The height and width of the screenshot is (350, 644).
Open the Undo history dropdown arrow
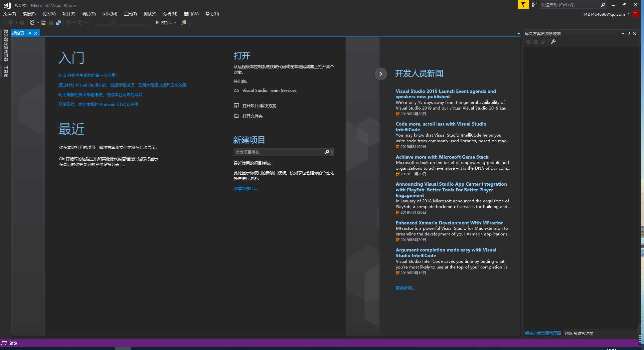(74, 23)
